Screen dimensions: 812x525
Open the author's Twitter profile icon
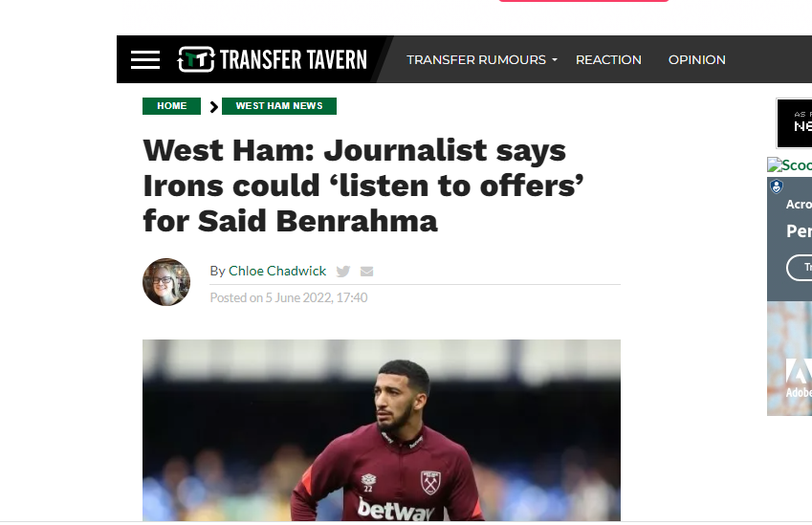[x=343, y=271]
